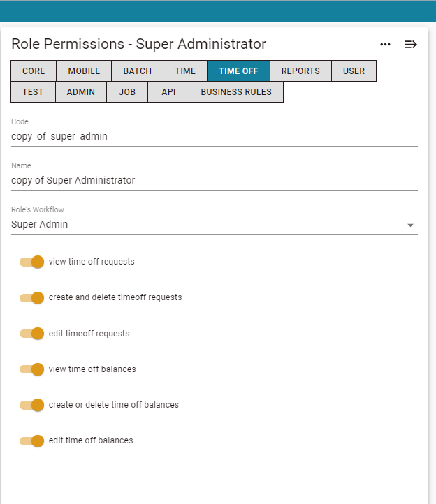Screen dimensions: 436x504
Task: Switch to the API tab
Action: [168, 92]
